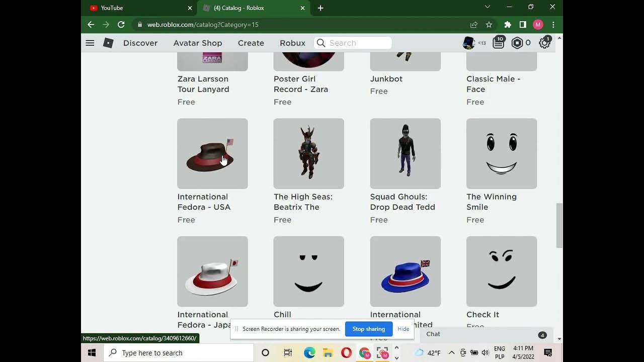Show hidden system tray icons
The width and height of the screenshot is (644, 362).
pyautogui.click(x=451, y=353)
